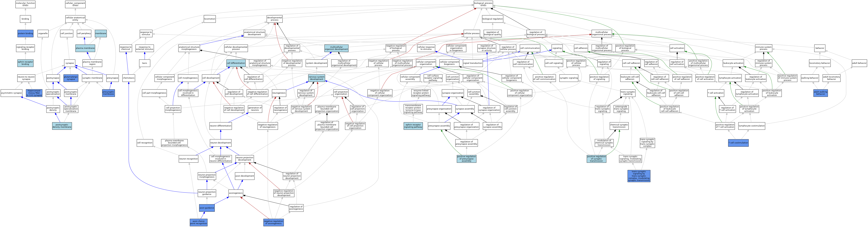868x227 pixels.
Task: Select the blue 'adult walking behavior' node
Action: pos(821,93)
